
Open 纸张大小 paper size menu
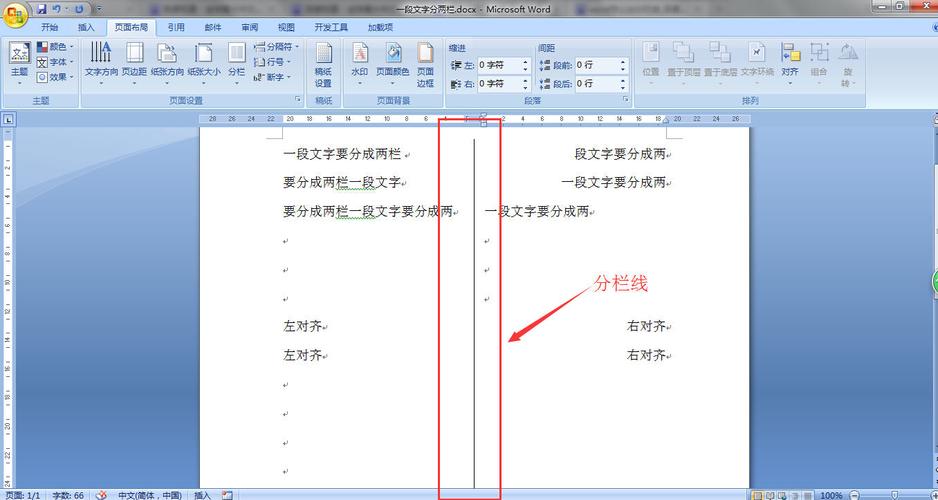coord(204,63)
